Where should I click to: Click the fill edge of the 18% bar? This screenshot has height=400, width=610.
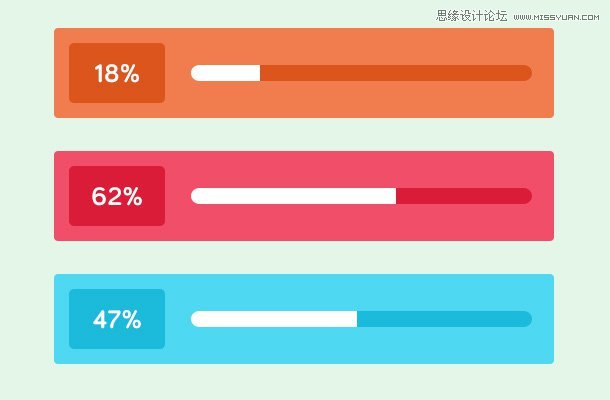point(260,73)
